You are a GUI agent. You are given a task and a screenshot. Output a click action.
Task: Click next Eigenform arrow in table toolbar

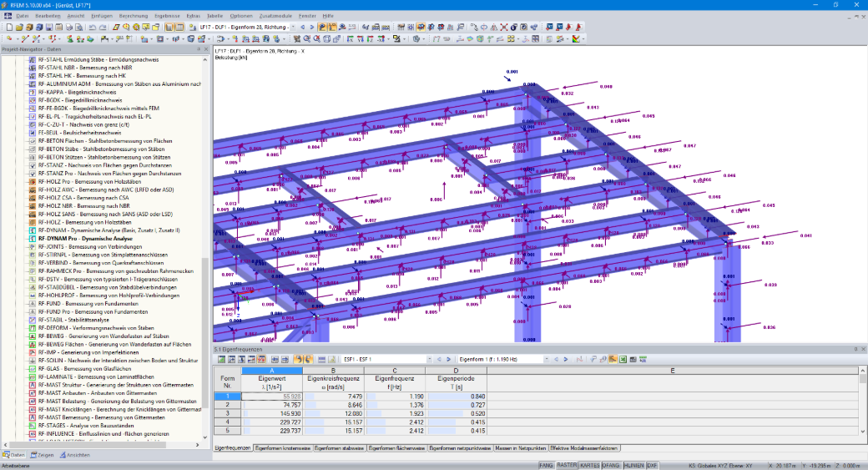click(565, 359)
